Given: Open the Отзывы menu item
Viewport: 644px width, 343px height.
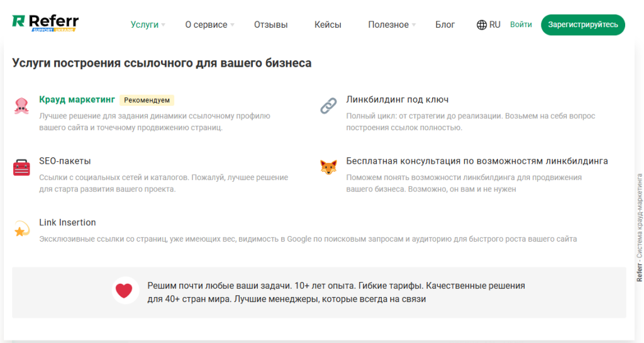Looking at the screenshot, I should click(270, 25).
